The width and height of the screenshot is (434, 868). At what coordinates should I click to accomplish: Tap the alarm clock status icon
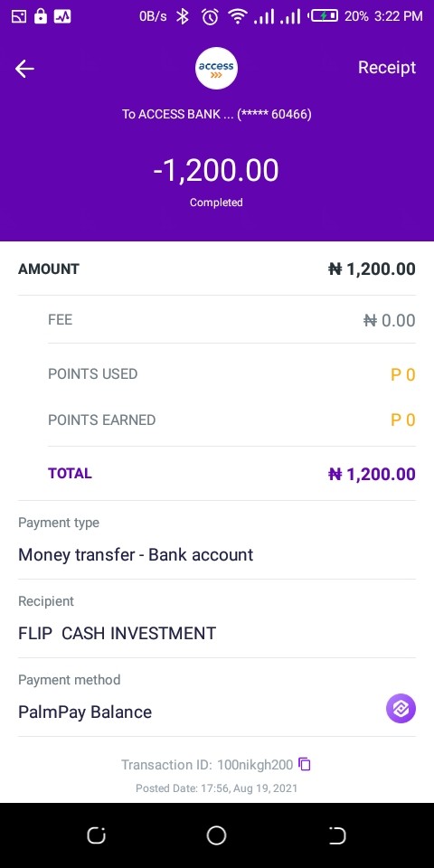(x=210, y=16)
